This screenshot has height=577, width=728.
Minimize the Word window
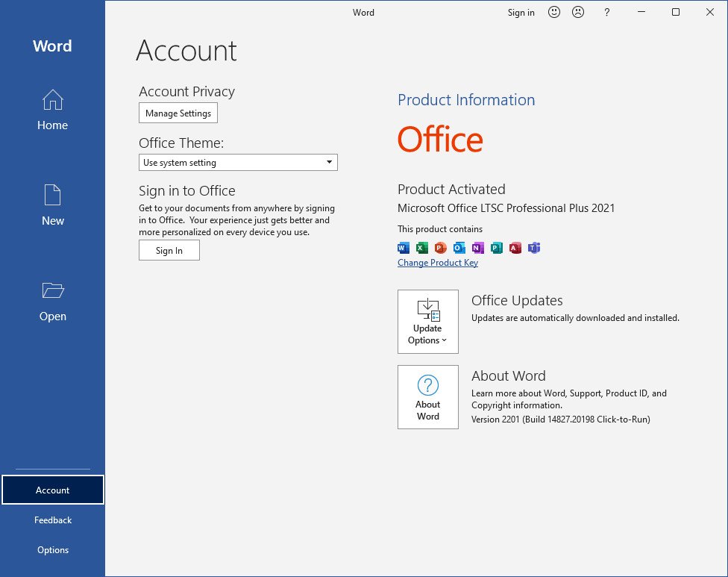click(641, 12)
